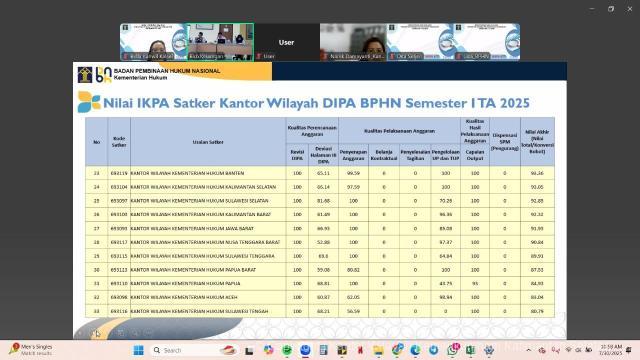Open WhatsApp from the taskbar
Image resolution: width=640 pixels, height=360 pixels.
point(452,350)
